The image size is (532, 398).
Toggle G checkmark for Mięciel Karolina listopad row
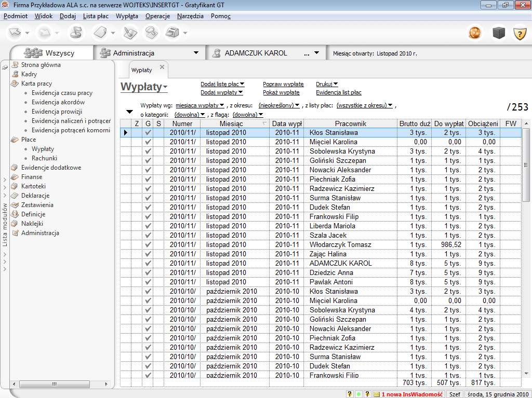tap(148, 142)
